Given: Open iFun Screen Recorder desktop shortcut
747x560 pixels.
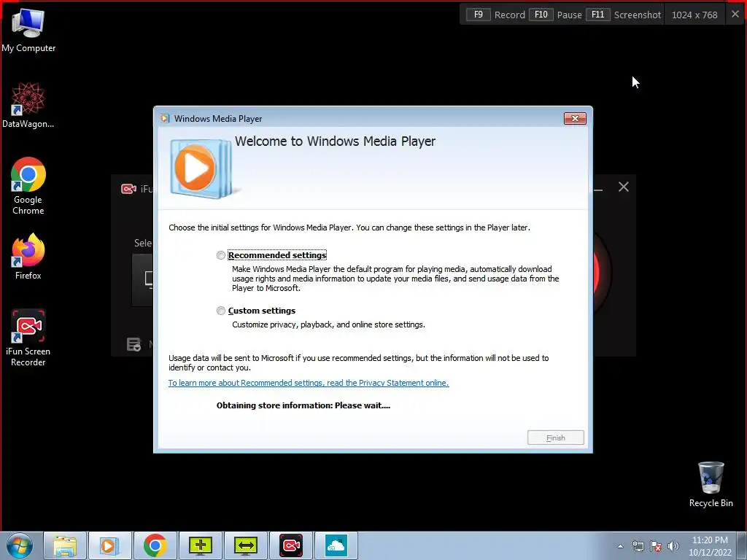Looking at the screenshot, I should point(28,338).
